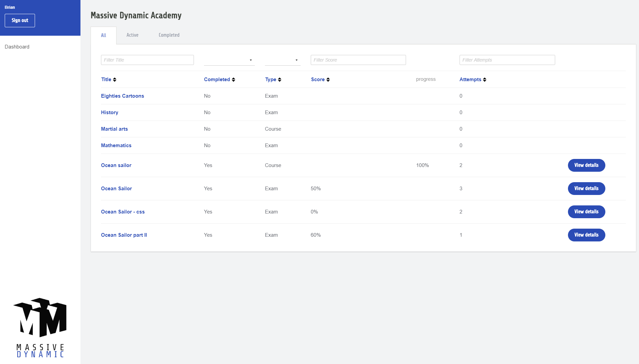This screenshot has width=639, height=364.
Task: Select the All tab
Action: click(103, 35)
